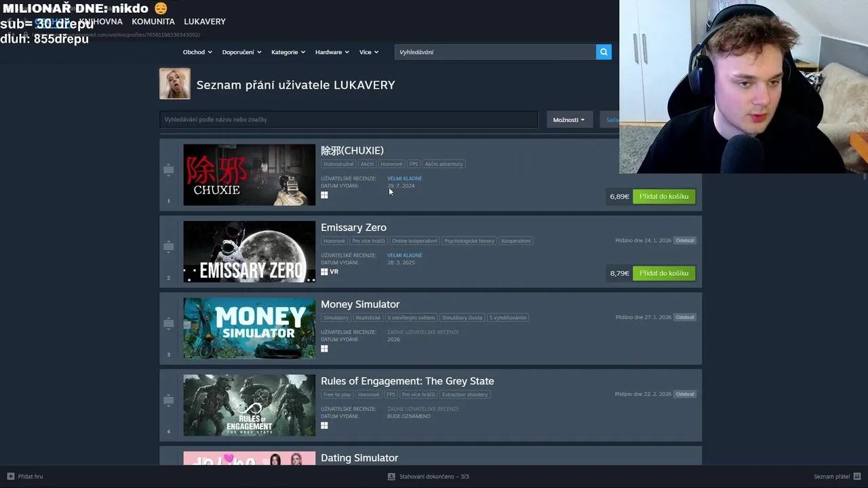The width and height of the screenshot is (868, 488).
Task: Open the Emissary Zero title link
Action: pyautogui.click(x=353, y=228)
